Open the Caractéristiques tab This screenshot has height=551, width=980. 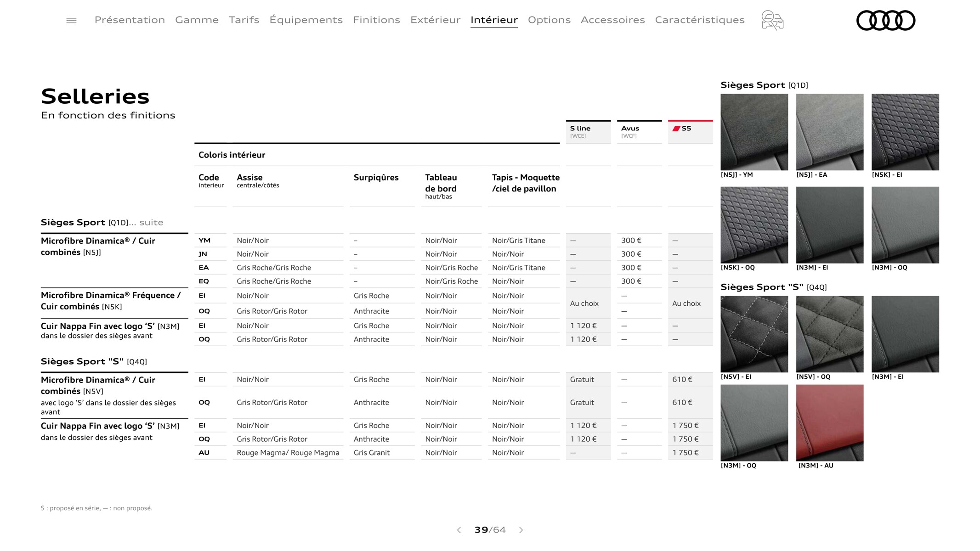pos(700,20)
